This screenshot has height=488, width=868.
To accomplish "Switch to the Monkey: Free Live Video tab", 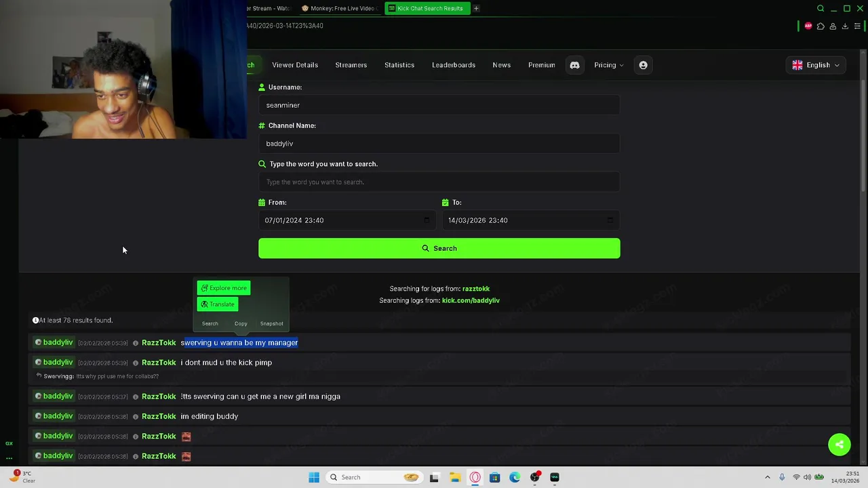I will [x=339, y=8].
